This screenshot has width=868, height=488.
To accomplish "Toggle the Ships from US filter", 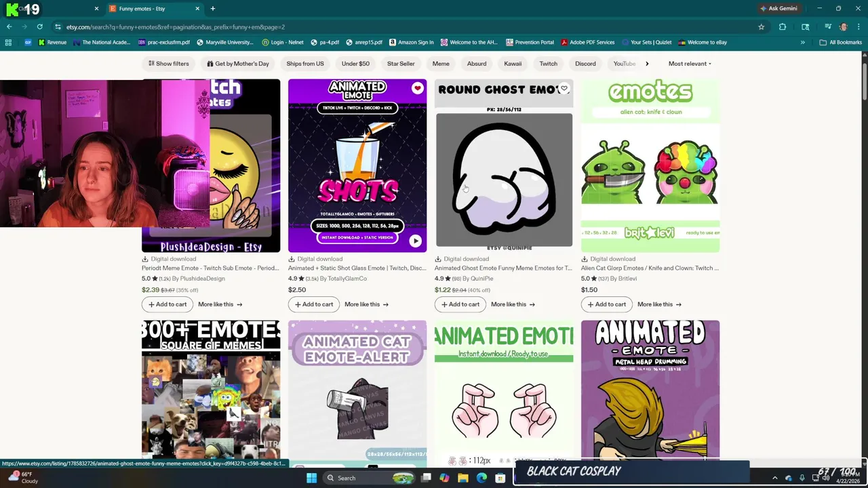I will (305, 64).
